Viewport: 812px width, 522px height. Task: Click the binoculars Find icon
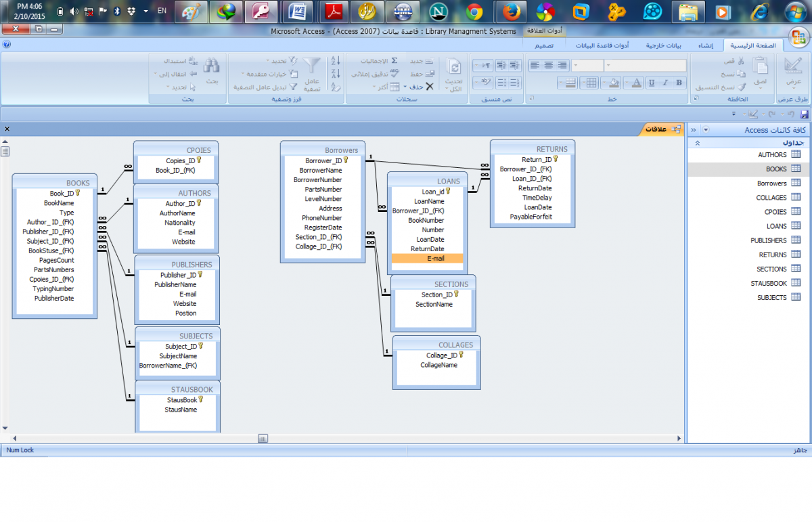[212, 66]
